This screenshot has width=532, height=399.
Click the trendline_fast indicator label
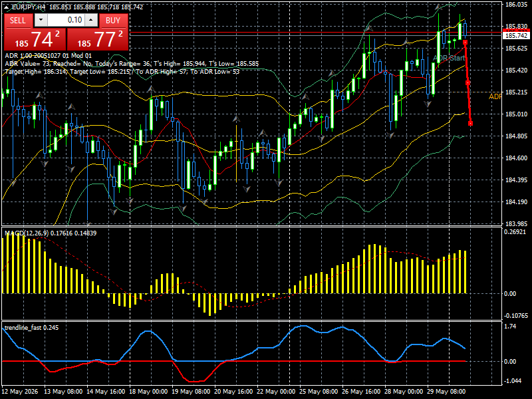[x=23, y=328]
